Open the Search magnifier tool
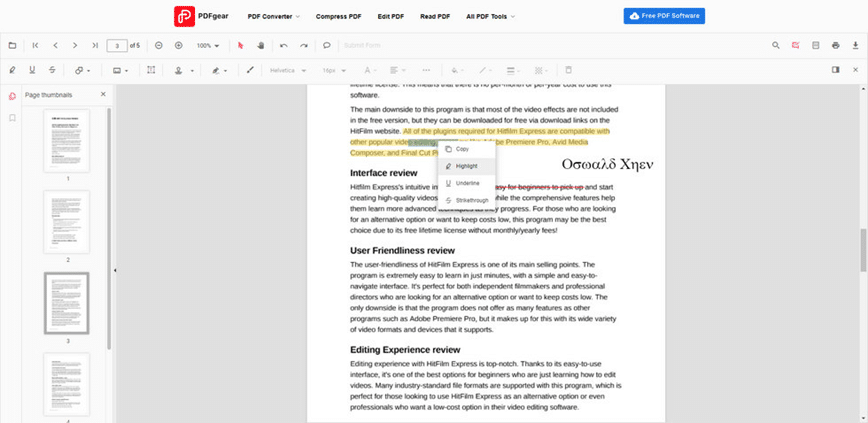This screenshot has width=868, height=423. [776, 45]
